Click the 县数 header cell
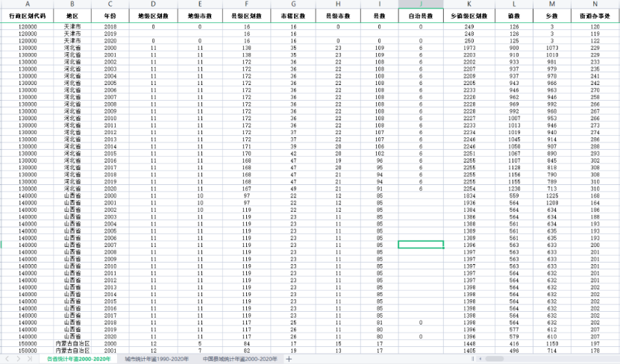 (380, 16)
